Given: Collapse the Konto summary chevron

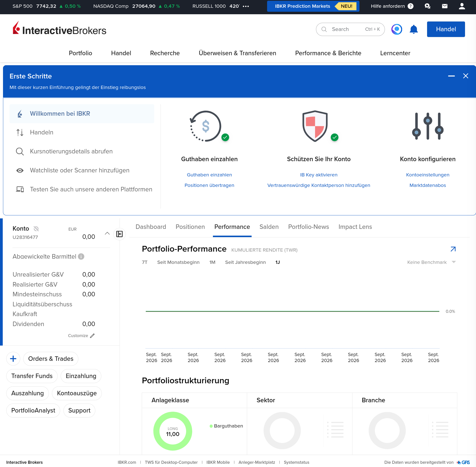Looking at the screenshot, I should 107,233.
